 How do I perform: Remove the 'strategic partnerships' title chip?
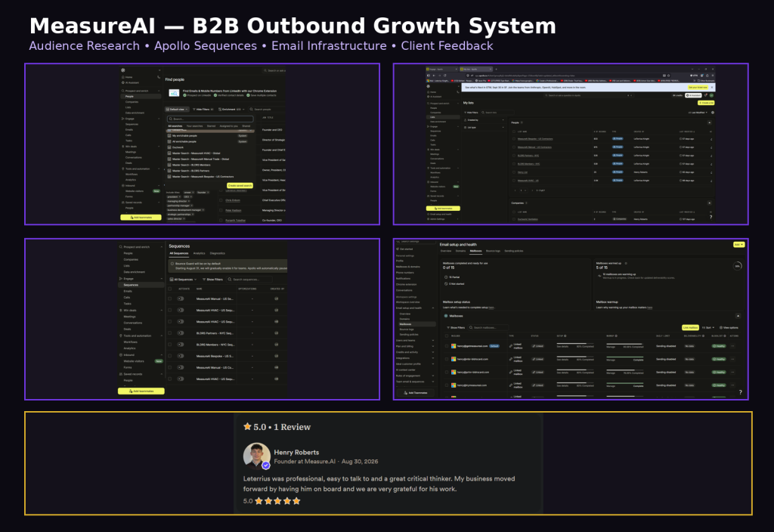[193, 215]
